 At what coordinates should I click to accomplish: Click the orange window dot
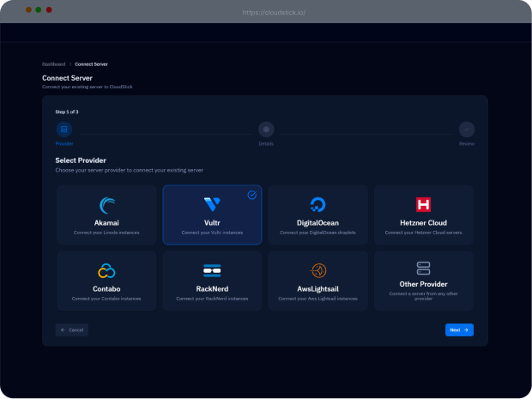point(28,9)
